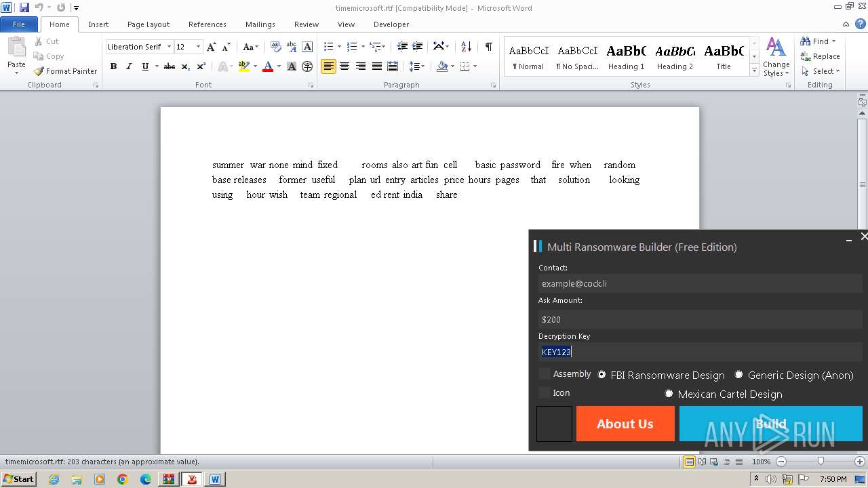868x488 pixels.
Task: Apply subscript formatting
Action: pyautogui.click(x=186, y=66)
